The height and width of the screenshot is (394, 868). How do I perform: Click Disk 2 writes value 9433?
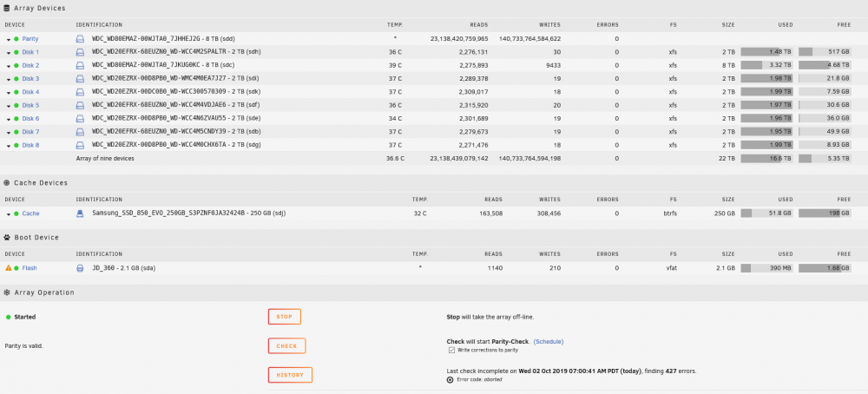click(x=553, y=65)
